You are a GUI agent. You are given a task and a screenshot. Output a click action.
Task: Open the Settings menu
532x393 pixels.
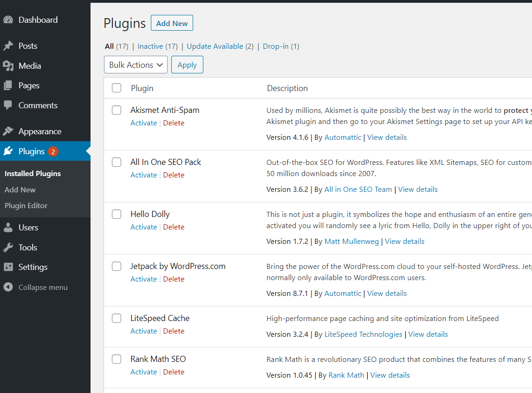coord(33,267)
